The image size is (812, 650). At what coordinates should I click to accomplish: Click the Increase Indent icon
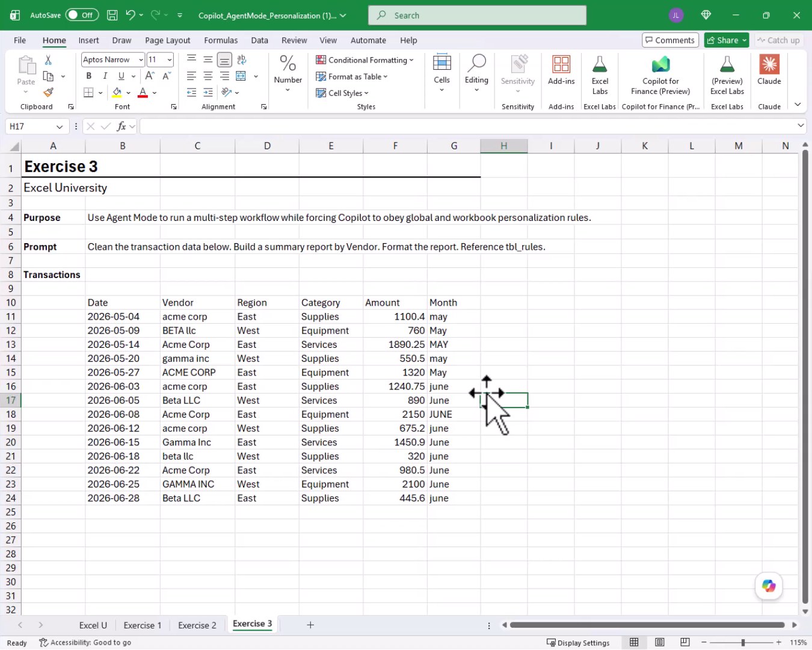tap(208, 92)
